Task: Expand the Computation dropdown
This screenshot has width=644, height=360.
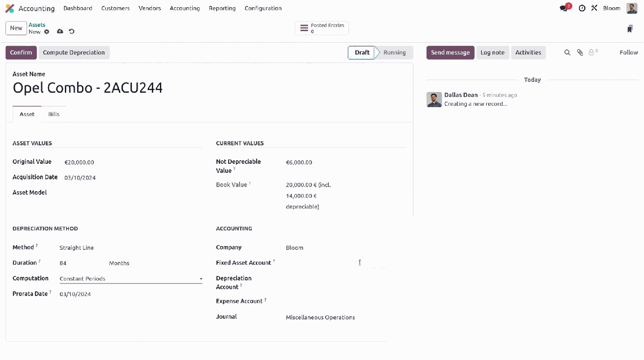Action: tap(131, 279)
